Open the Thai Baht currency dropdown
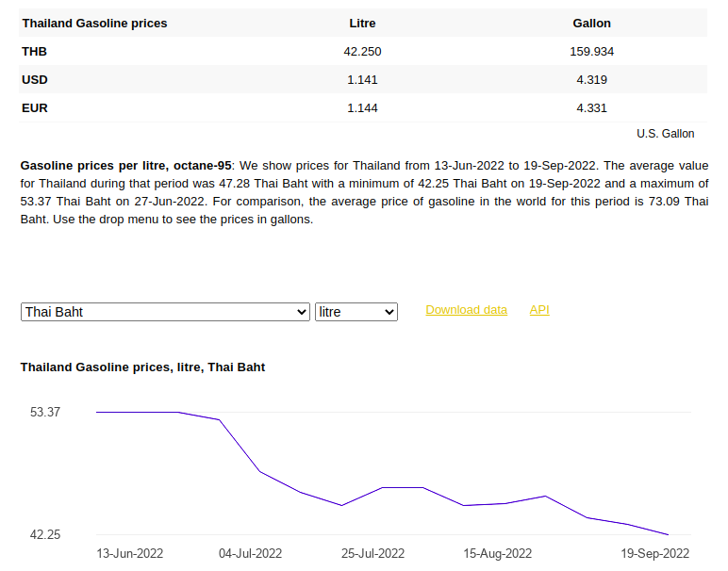Viewport: 728px width, 571px height. click(x=165, y=312)
